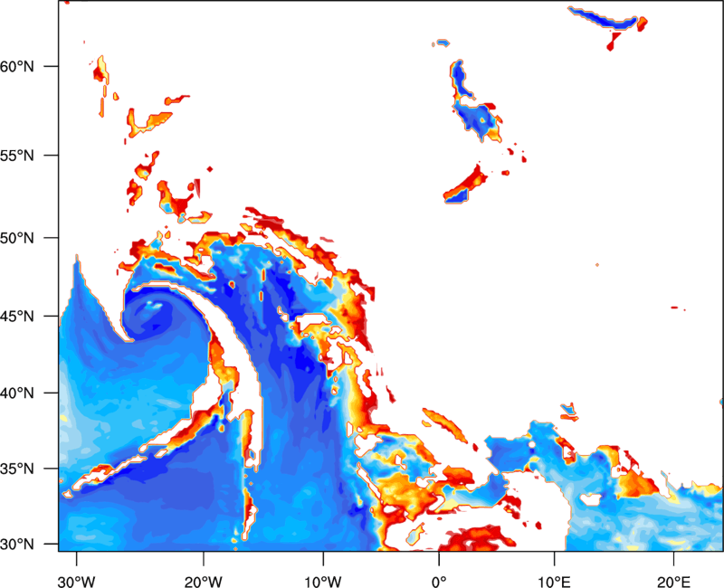This screenshot has height=588, width=724.
Task: Click the 30°W longitude label
Action: pyautogui.click(x=76, y=582)
